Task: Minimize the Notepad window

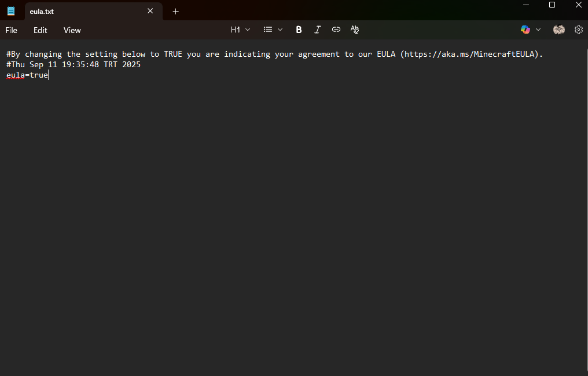Action: (526, 5)
